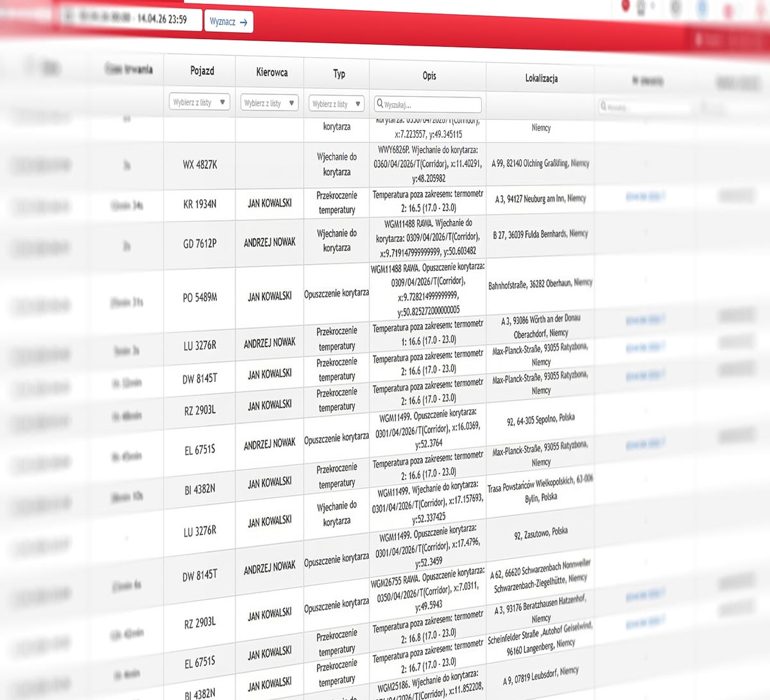Select JAN KOWALSKI in the KR 1934N row
770x700 pixels.
click(270, 203)
